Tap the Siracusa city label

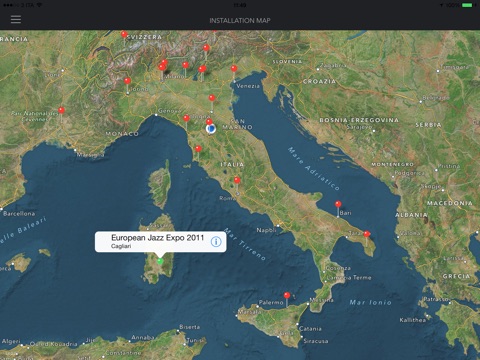[316, 341]
